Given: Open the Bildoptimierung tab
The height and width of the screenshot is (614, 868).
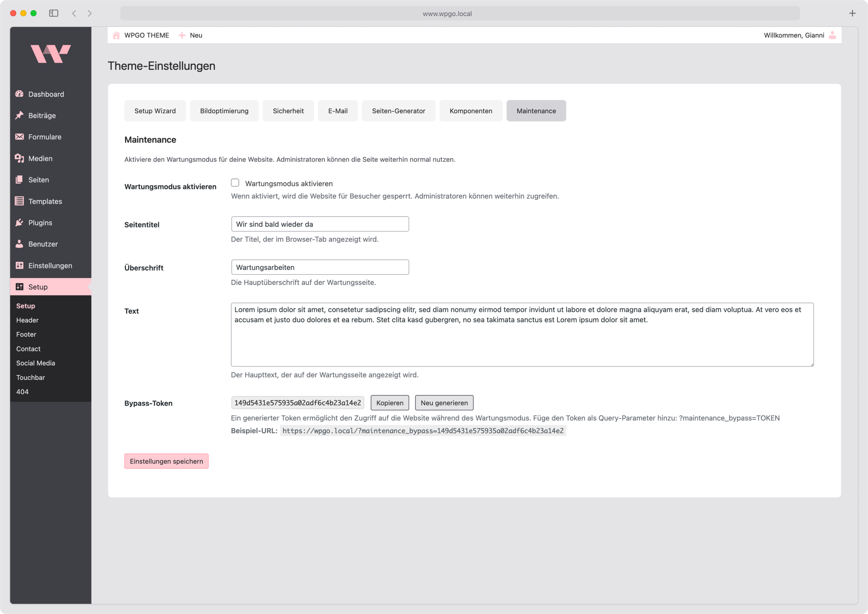Looking at the screenshot, I should (x=224, y=111).
